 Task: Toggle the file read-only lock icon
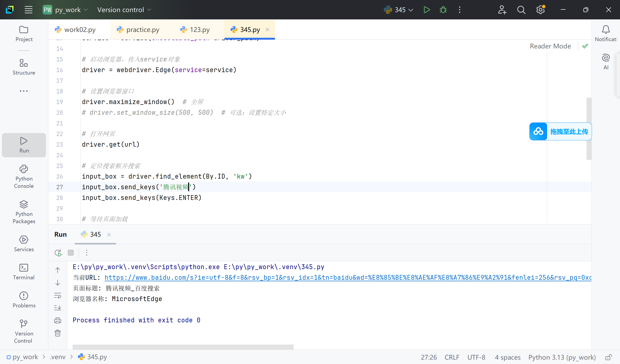coord(608,357)
